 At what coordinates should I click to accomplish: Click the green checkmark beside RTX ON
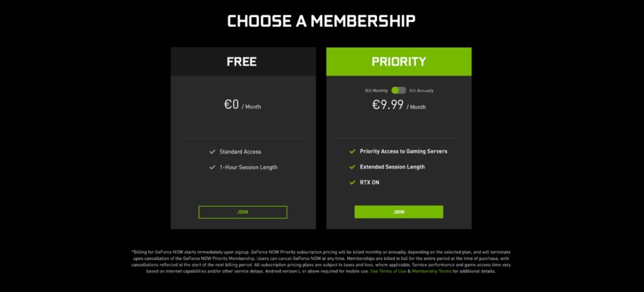[x=353, y=183]
